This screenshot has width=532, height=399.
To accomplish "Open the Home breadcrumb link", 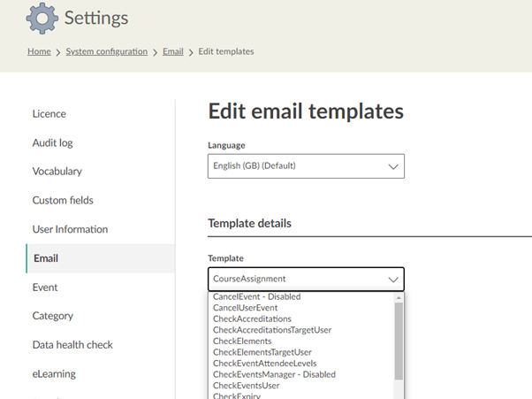I will click(x=39, y=51).
